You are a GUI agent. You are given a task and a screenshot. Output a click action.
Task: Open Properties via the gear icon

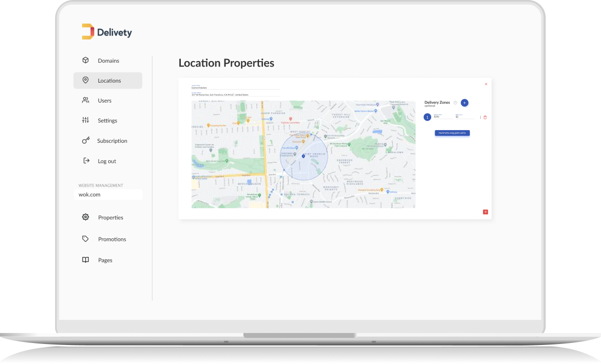click(x=86, y=217)
